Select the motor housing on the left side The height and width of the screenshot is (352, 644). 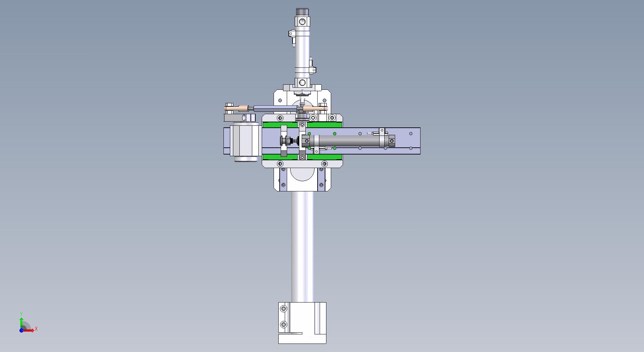245,141
